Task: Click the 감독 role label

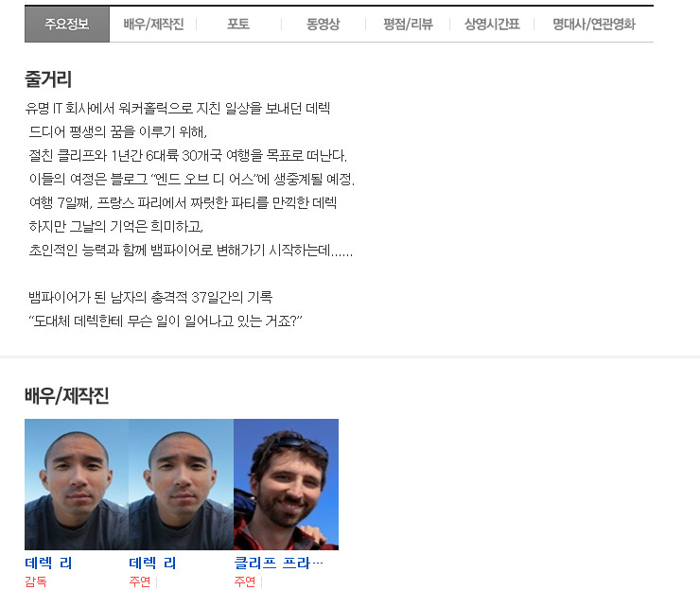Action: (36, 581)
